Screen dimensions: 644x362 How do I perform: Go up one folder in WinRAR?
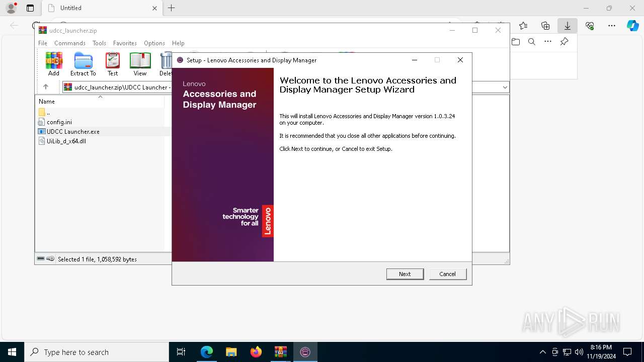click(46, 87)
